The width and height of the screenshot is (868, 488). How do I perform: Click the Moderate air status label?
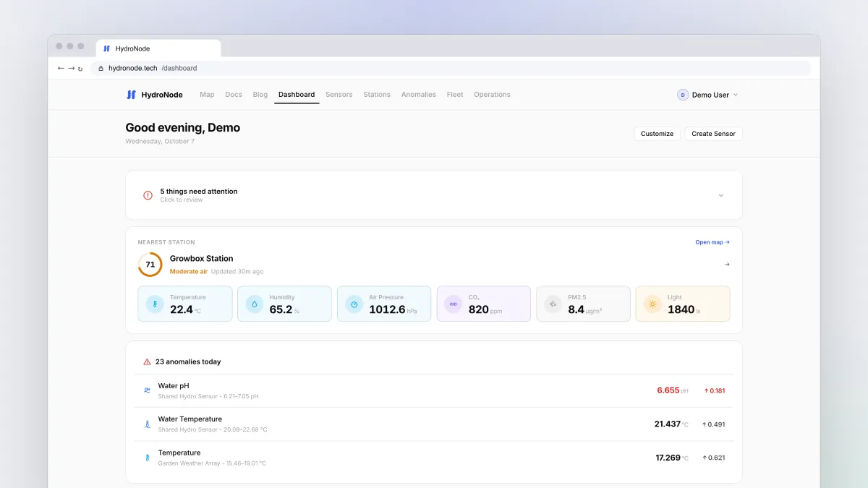(189, 272)
